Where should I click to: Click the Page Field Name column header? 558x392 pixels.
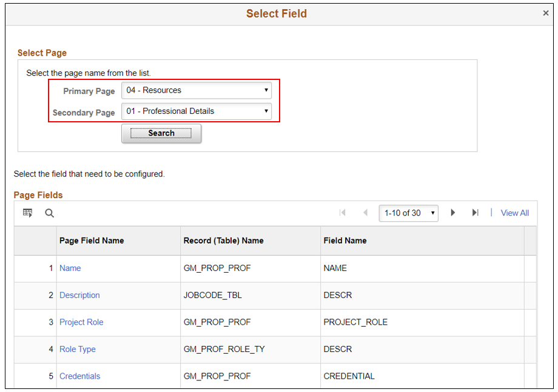click(x=92, y=241)
